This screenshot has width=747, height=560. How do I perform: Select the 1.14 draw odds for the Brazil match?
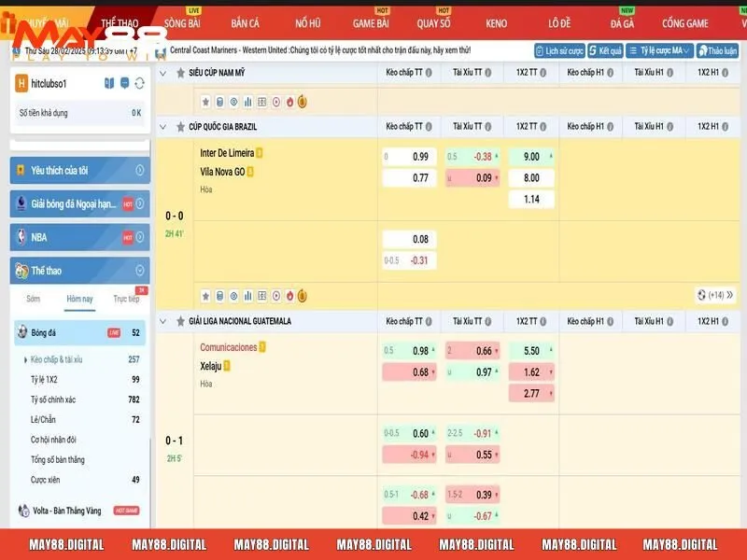(x=531, y=199)
